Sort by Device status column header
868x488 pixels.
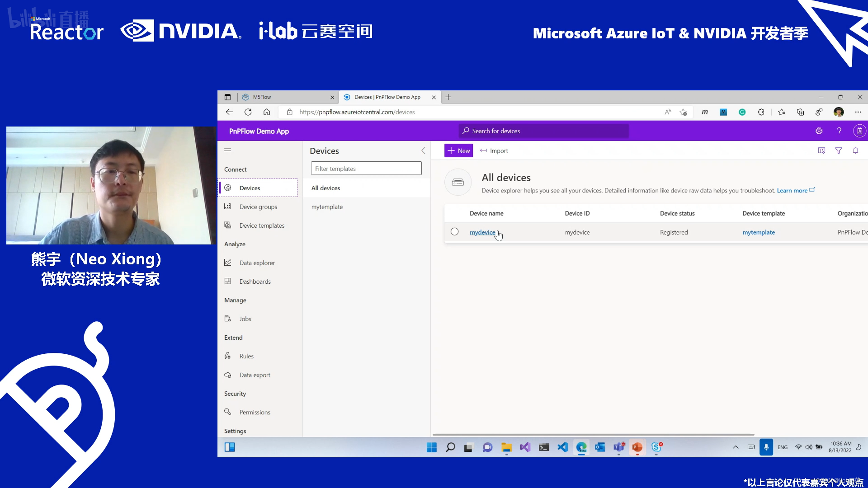(677, 213)
